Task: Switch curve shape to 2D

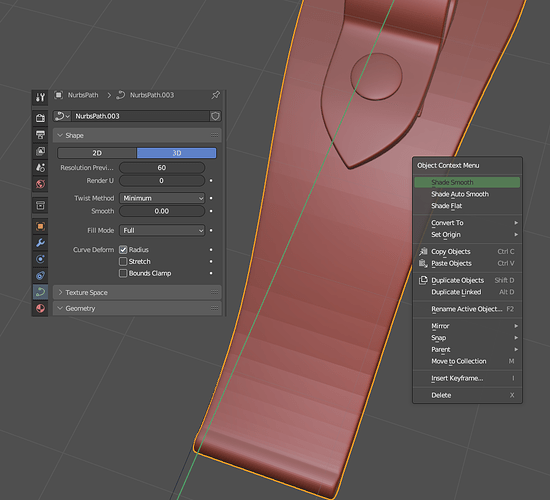Action: tap(97, 153)
